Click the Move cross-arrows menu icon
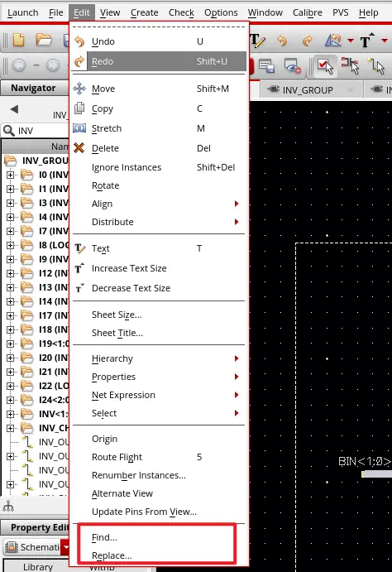This screenshot has width=392, height=572. pyautogui.click(x=79, y=89)
